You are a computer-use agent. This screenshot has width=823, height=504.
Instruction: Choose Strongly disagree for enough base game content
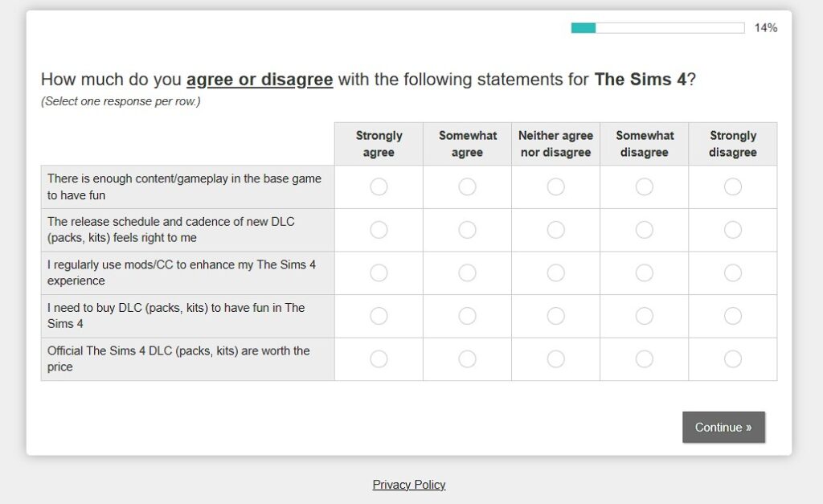click(733, 187)
